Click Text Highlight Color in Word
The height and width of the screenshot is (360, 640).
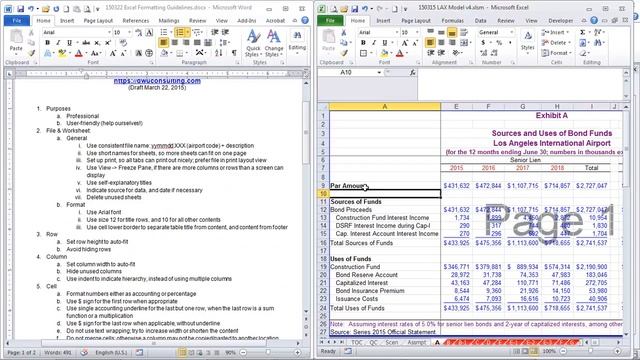point(62,53)
